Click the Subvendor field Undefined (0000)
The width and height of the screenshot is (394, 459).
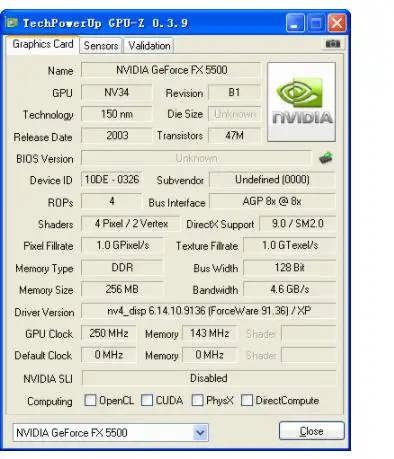pos(272,180)
